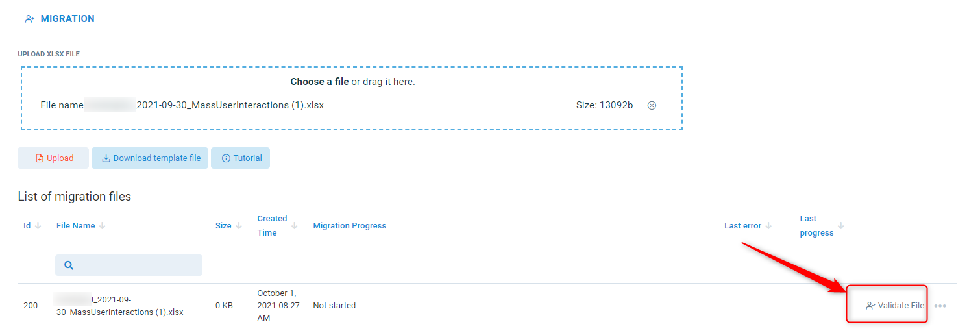The height and width of the screenshot is (333, 980).
Task: Click the Choose a file link
Action: pos(319,82)
